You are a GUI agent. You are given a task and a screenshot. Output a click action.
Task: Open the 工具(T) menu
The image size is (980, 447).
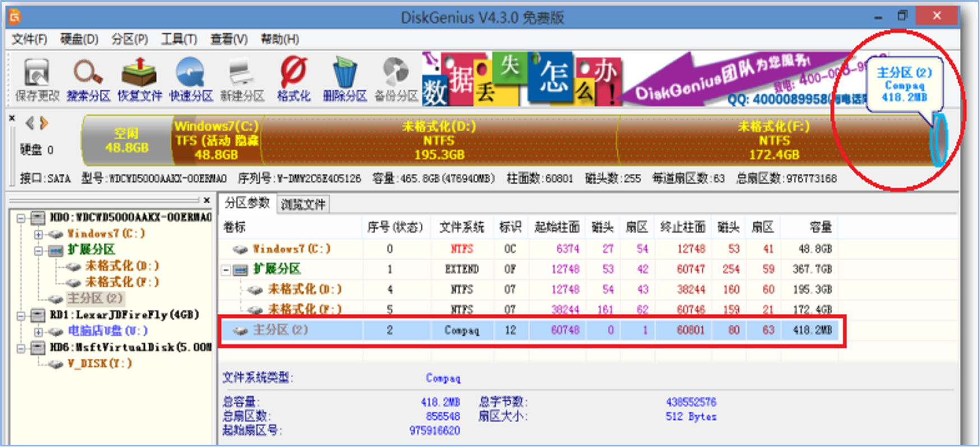coord(179,39)
